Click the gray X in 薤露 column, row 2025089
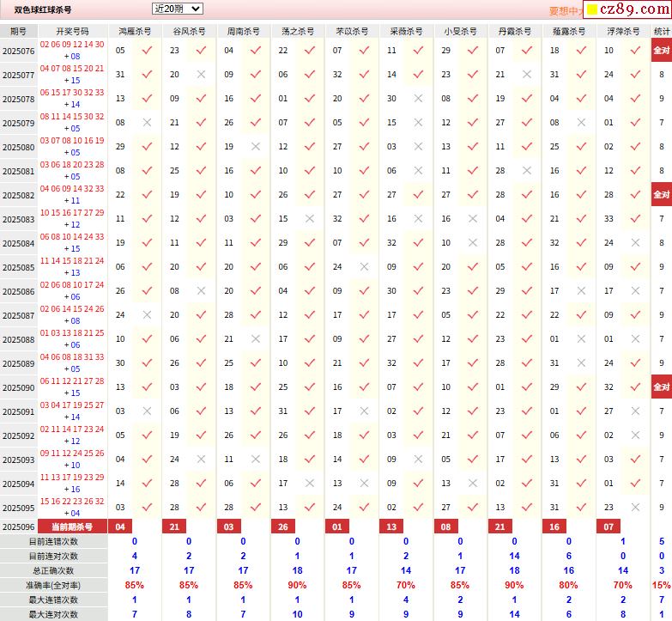This screenshot has height=621, width=672. click(x=581, y=362)
